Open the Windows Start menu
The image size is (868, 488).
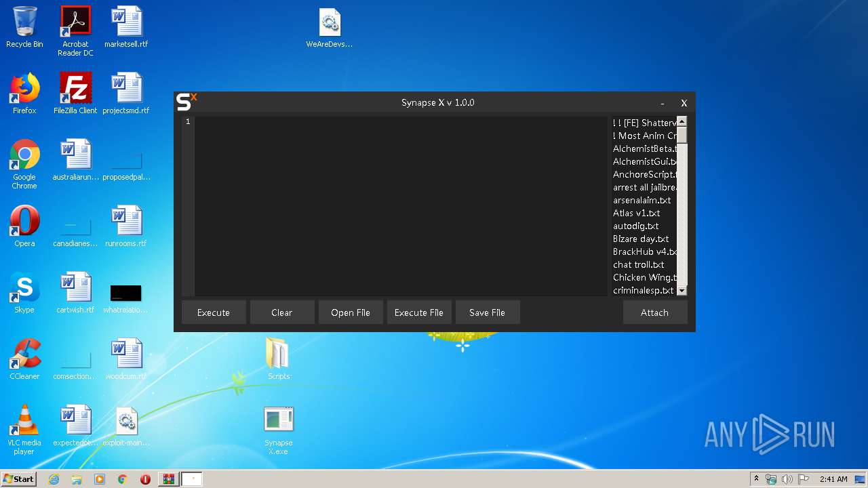tap(18, 479)
